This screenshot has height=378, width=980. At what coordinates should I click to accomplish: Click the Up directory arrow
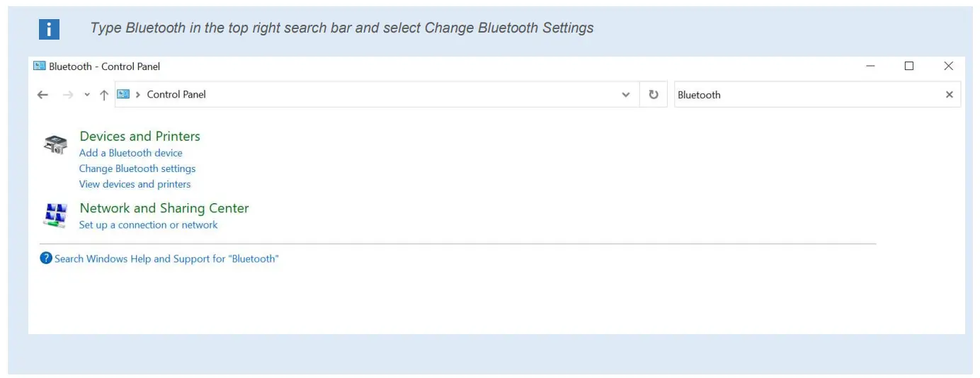click(x=104, y=95)
